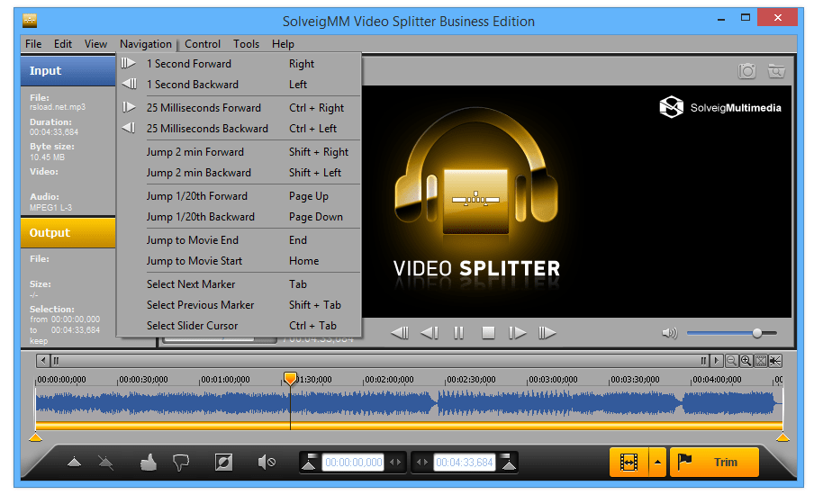Choose Select Slider Cursor
Image resolution: width=814 pixels, height=504 pixels.
pos(239,326)
